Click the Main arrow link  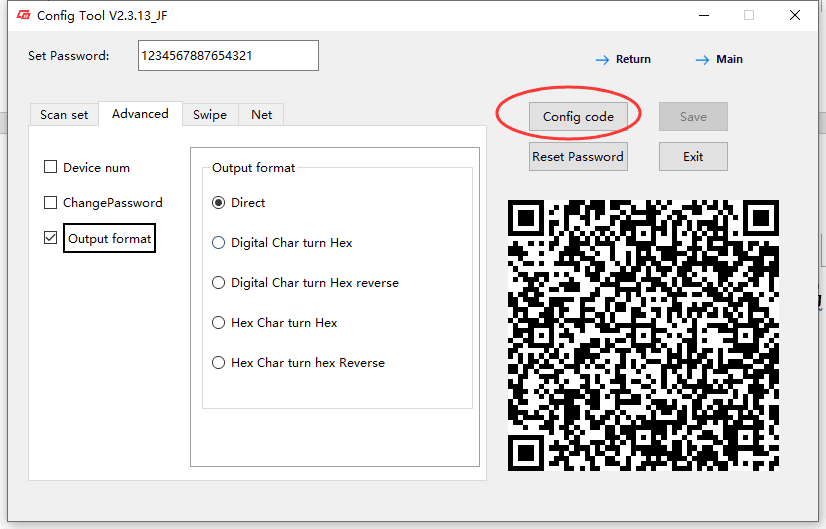(x=719, y=60)
